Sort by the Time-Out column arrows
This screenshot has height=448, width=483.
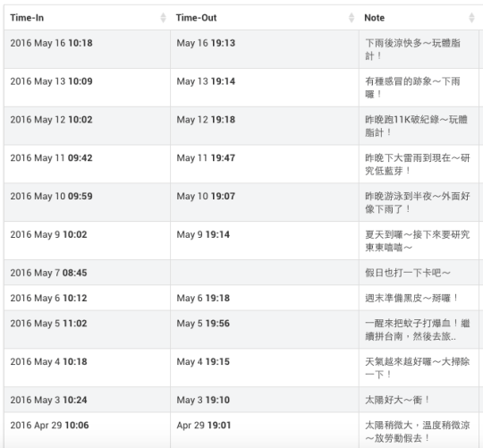click(x=352, y=18)
